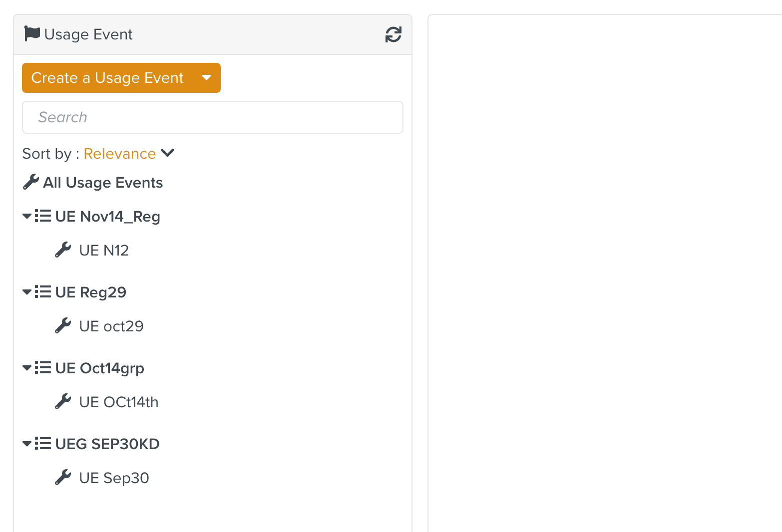This screenshot has height=532, width=782.
Task: Collapse the UE Oct14grp group arrow
Action: [27, 368]
